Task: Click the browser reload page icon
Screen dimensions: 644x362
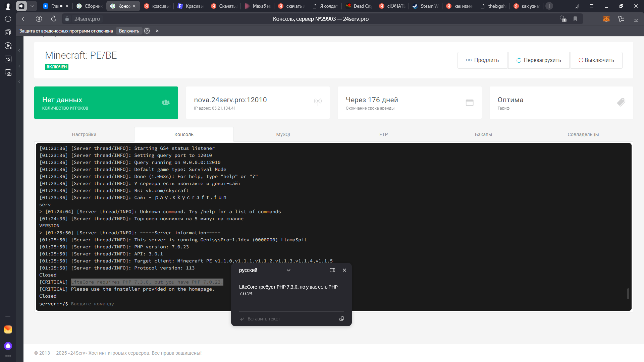Action: 54,19
